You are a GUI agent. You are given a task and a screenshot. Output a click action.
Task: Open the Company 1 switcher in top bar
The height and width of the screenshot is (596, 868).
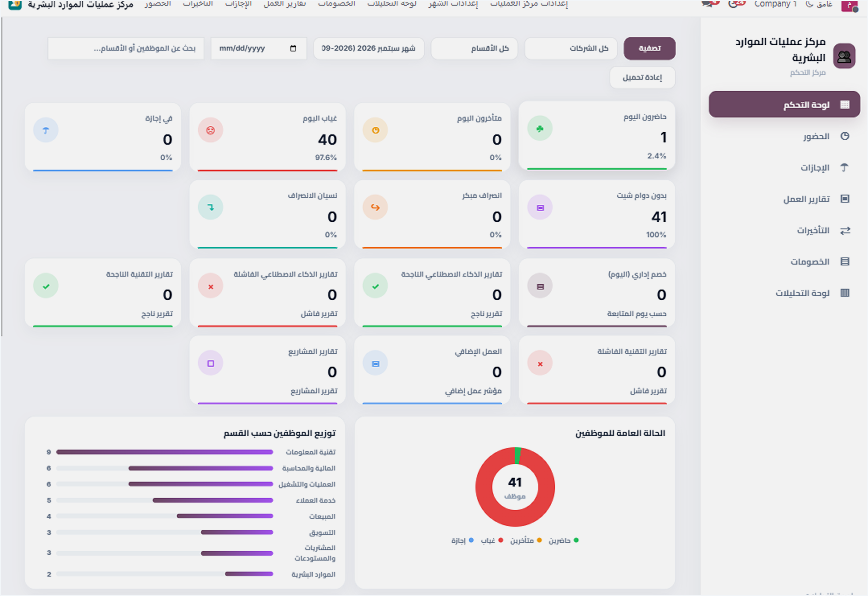tap(775, 4)
